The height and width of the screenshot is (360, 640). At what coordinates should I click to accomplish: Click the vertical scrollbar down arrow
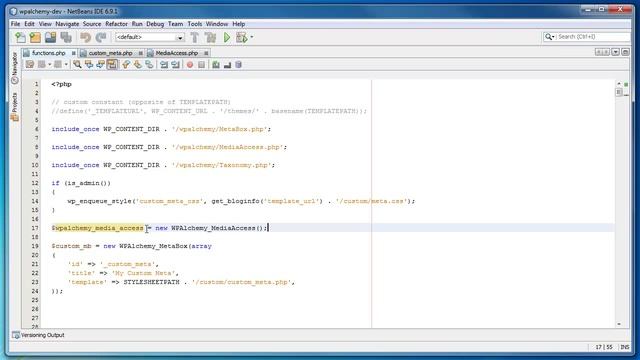(x=619, y=324)
